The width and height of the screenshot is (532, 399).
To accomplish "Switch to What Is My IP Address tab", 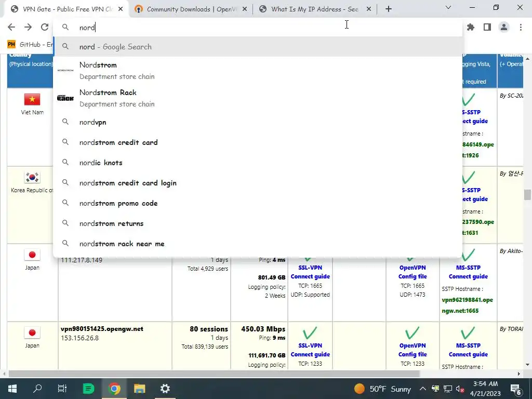I will (315, 9).
